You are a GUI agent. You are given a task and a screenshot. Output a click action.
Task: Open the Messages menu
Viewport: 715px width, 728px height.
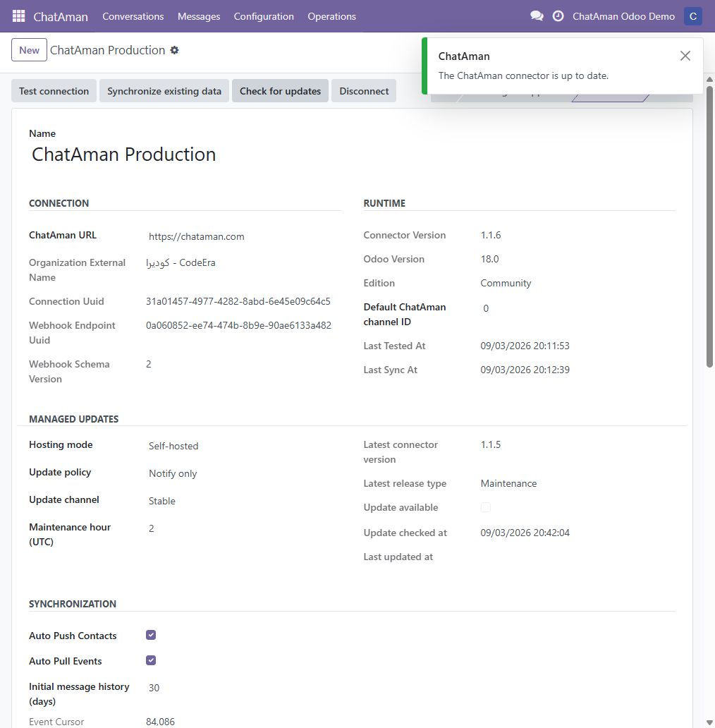199,16
